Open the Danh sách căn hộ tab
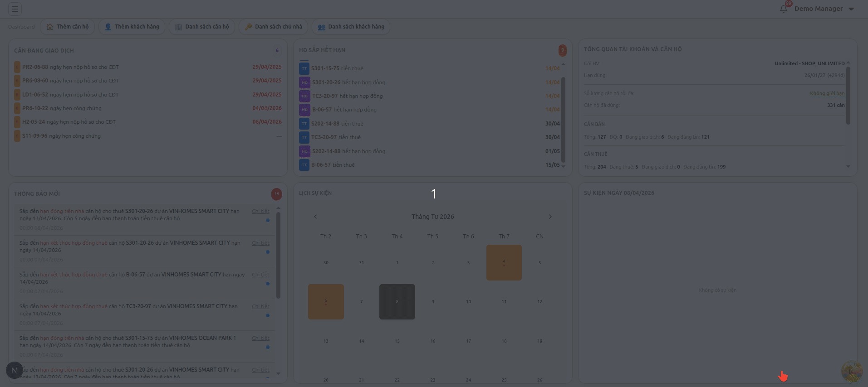 pyautogui.click(x=202, y=27)
